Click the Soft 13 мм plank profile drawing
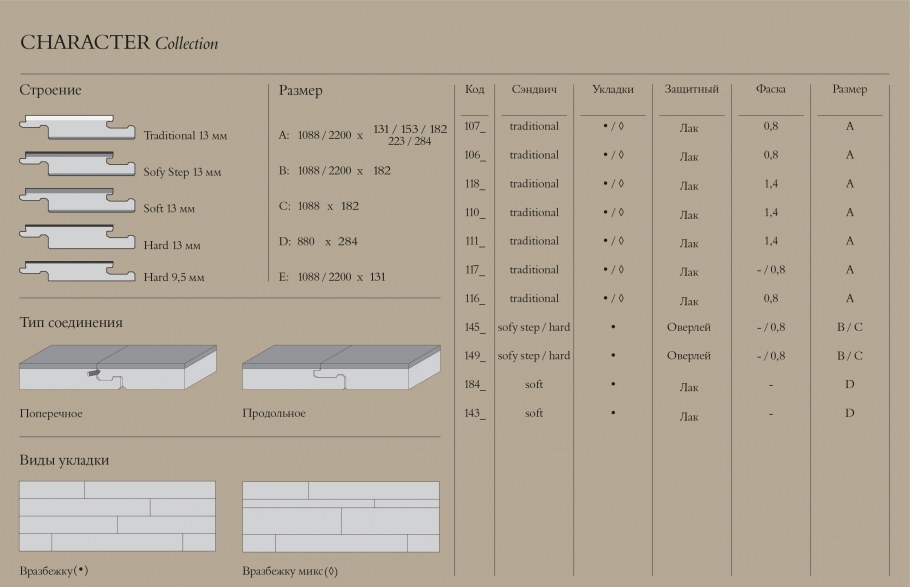The width and height of the screenshot is (910, 587). [78, 199]
